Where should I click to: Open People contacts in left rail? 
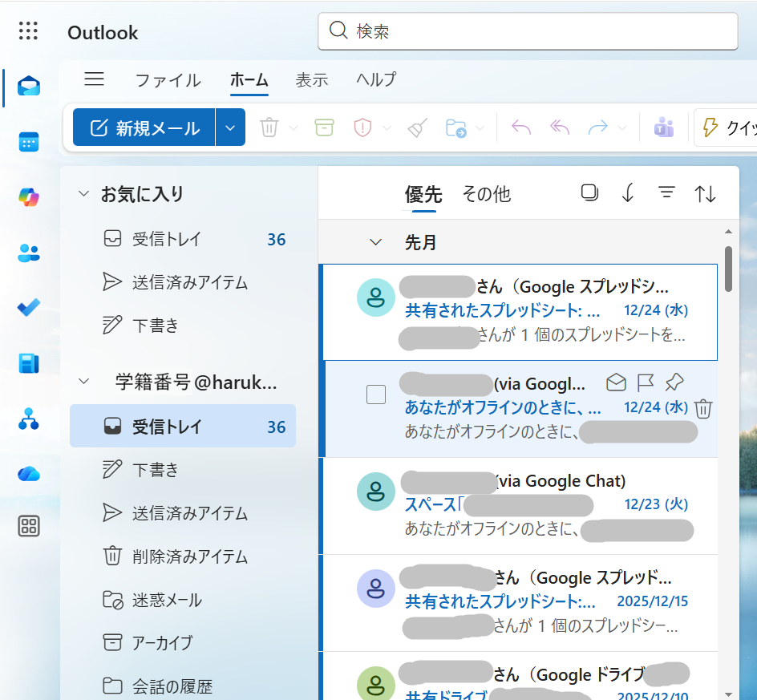(x=29, y=253)
